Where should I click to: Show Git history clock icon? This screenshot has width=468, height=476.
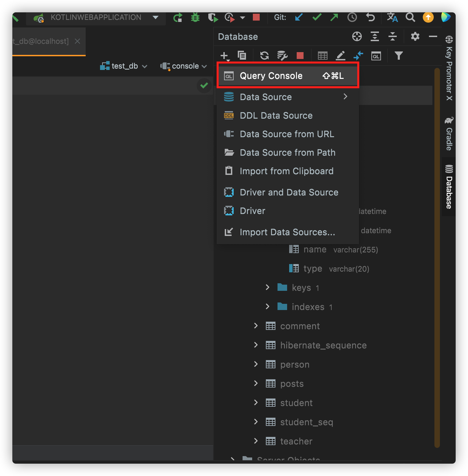[352, 17]
